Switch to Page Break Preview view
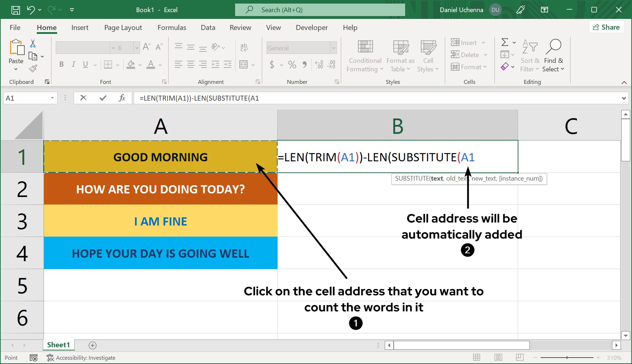Screen dimensions: 632x364 point(520,357)
